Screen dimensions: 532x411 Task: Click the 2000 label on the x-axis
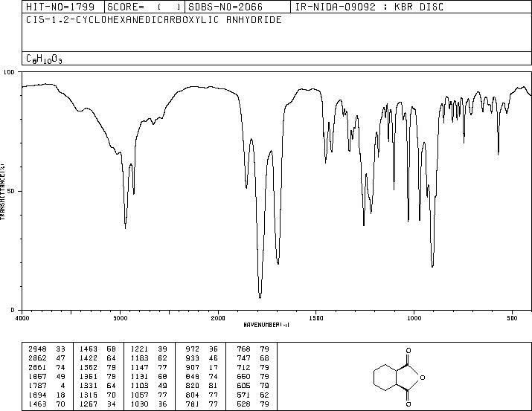click(218, 318)
